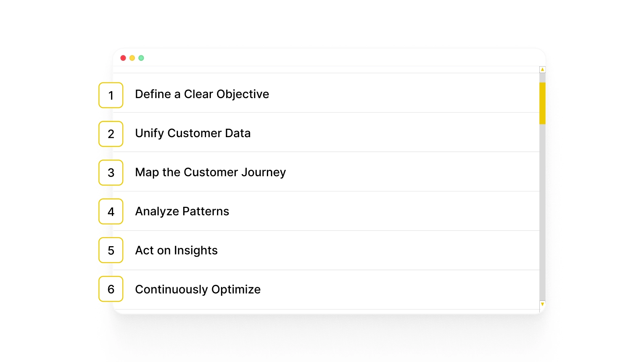Click the red traffic light window control
This screenshot has height=362, width=644.
[x=123, y=58]
